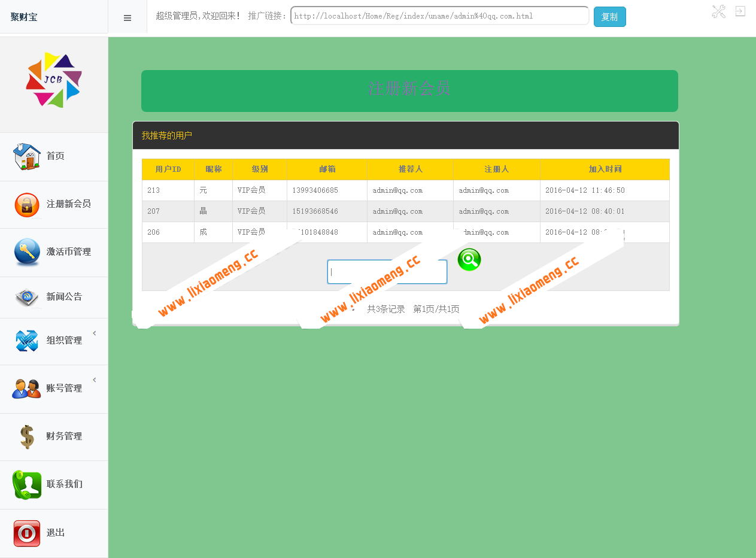Click the green magnifier search button
This screenshot has width=756, height=558.
tap(469, 260)
